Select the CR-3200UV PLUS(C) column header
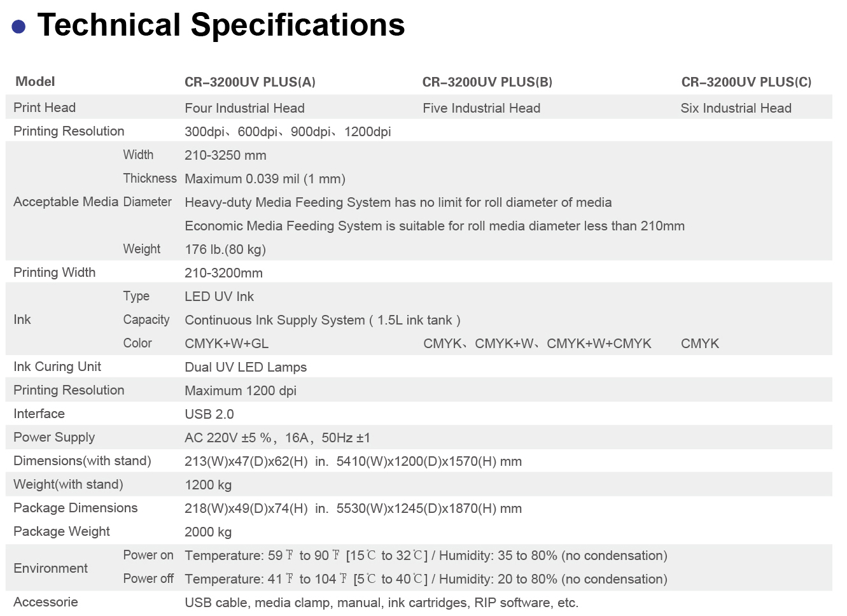The image size is (847, 616). tap(746, 82)
